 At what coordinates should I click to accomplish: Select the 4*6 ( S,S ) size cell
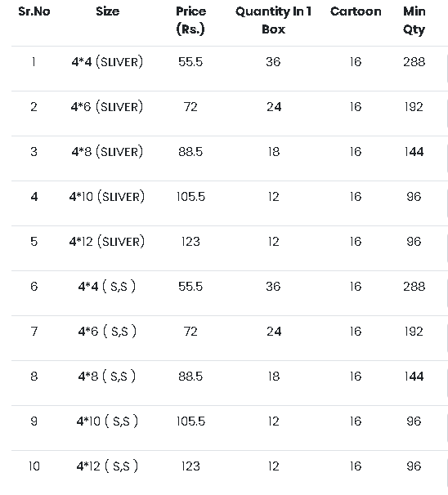(x=107, y=332)
